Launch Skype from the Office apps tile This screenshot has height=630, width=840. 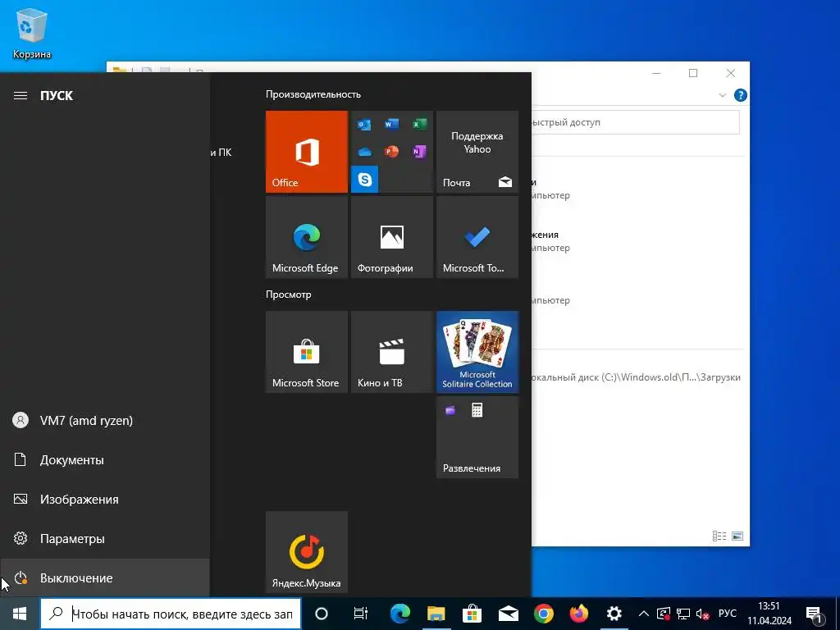coord(365,179)
